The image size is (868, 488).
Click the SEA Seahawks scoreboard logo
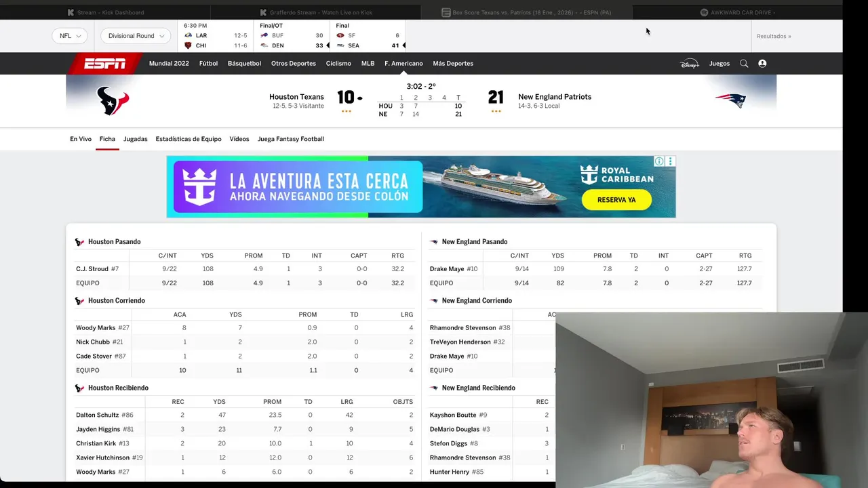[340, 45]
